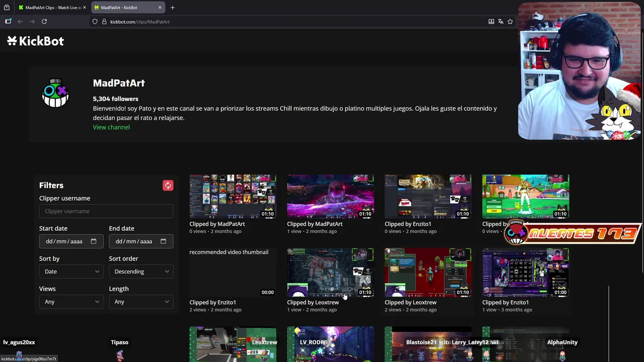Click the KickBot logo
Screen dimensions: 644x362
(35, 41)
